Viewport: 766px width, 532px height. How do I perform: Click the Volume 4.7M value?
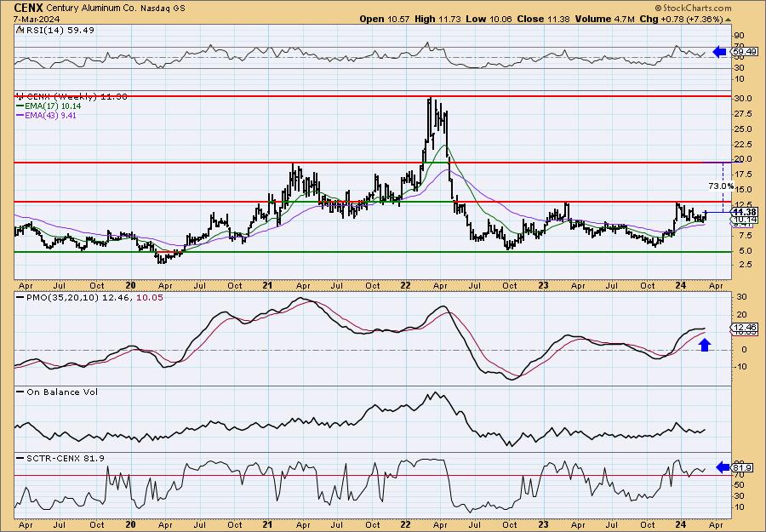pos(604,19)
